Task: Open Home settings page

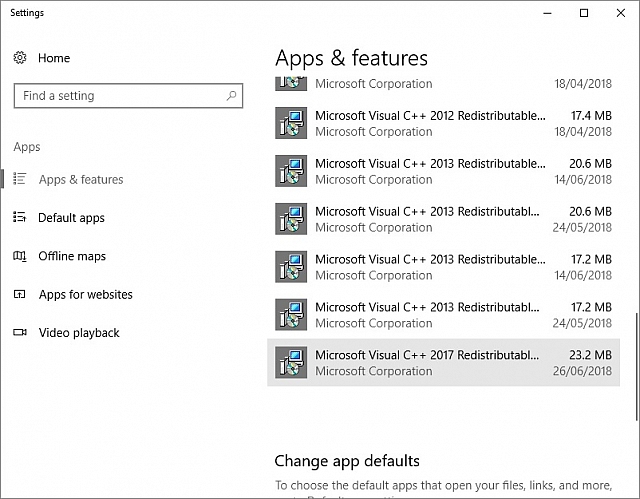Action: [x=54, y=58]
